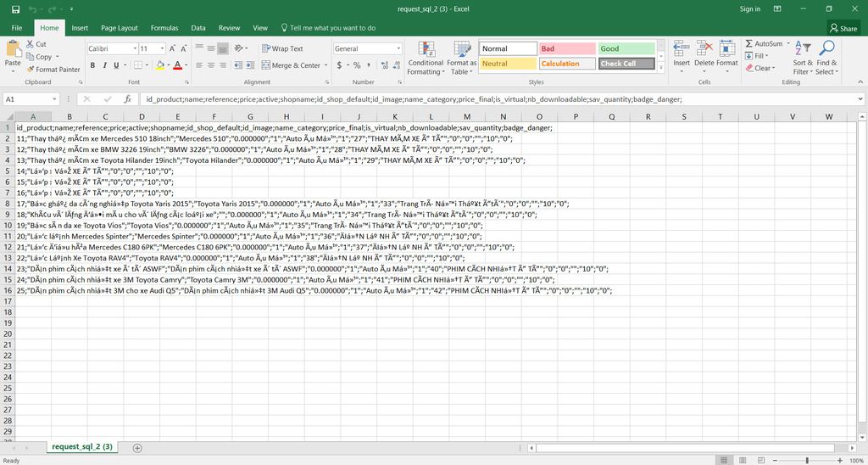
Task: Toggle Wrap Text
Action: [282, 49]
